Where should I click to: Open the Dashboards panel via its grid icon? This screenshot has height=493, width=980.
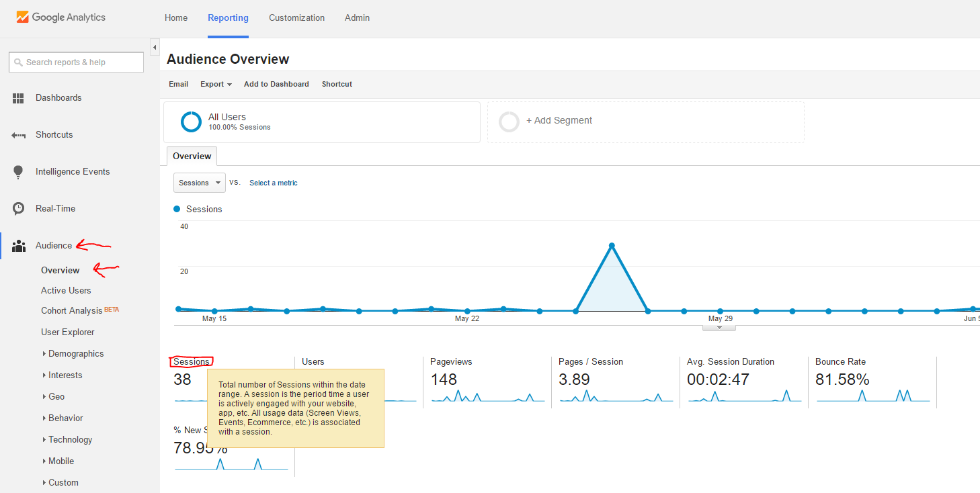coord(19,97)
